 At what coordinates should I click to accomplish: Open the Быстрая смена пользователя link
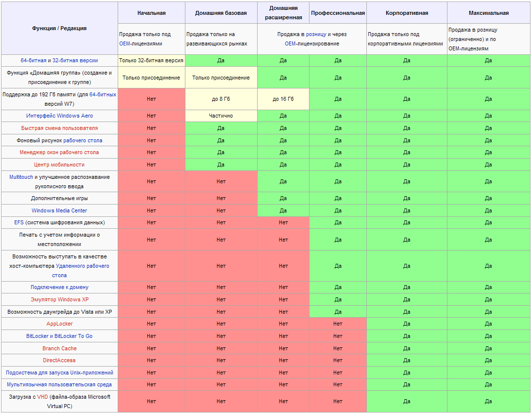59,128
